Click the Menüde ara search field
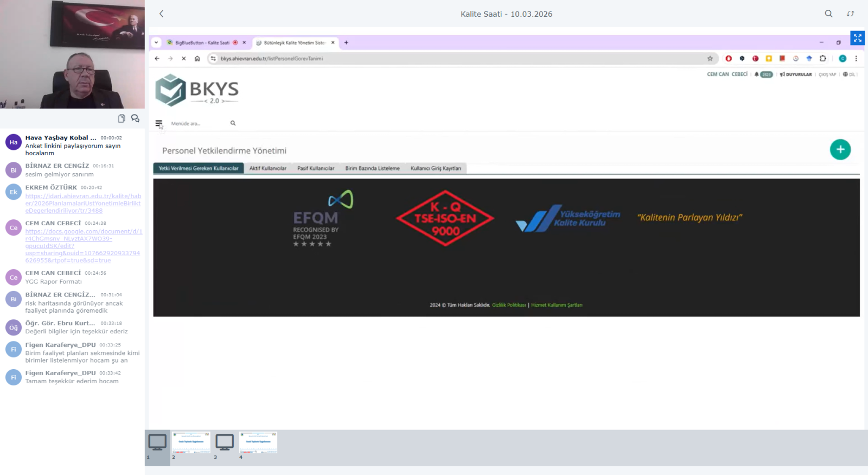The height and width of the screenshot is (475, 868). click(198, 124)
